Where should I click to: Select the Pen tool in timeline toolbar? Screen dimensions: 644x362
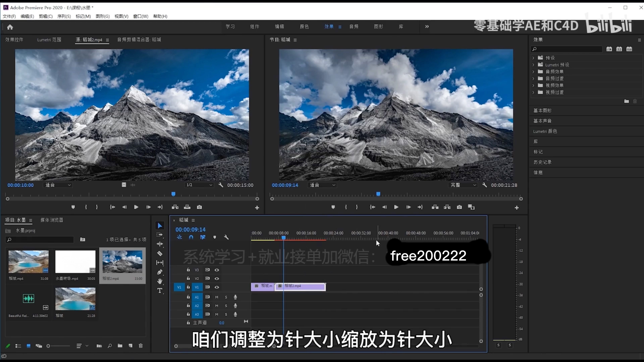(x=160, y=272)
